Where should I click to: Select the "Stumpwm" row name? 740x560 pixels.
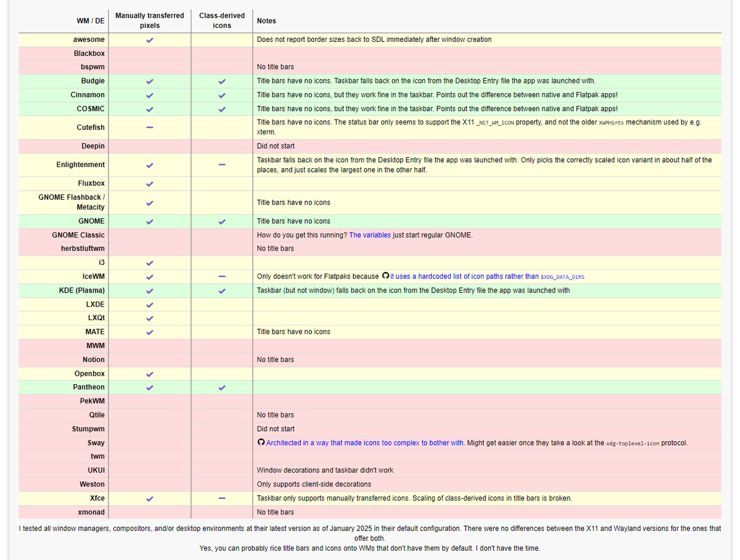88,429
